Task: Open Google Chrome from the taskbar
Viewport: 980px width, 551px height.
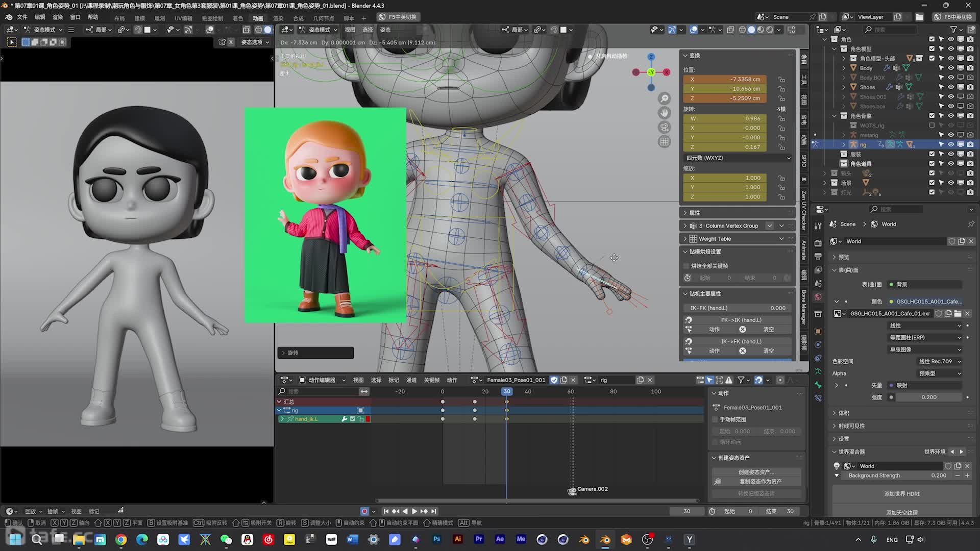Action: [x=121, y=539]
